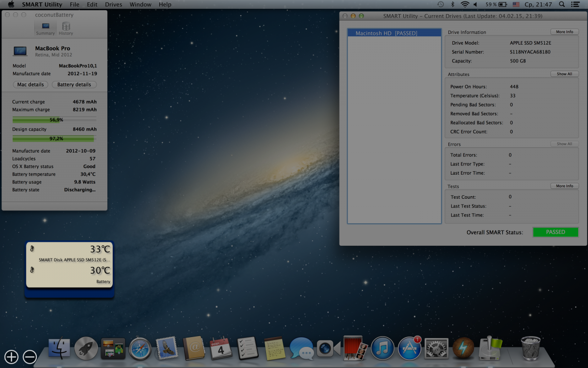Click the MacBook Pro laptop image in coconutBattery
Screen dimensions: 588x368
(21, 51)
